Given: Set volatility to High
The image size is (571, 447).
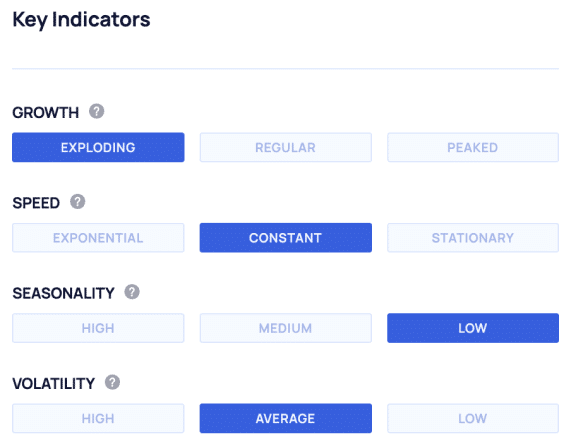Looking at the screenshot, I should click(x=98, y=418).
